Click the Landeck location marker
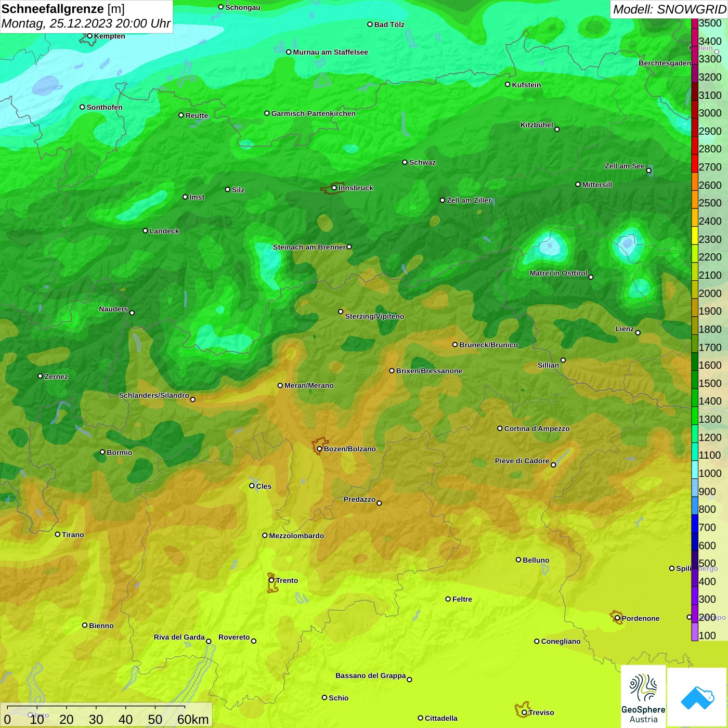728x728 pixels. pos(145,230)
